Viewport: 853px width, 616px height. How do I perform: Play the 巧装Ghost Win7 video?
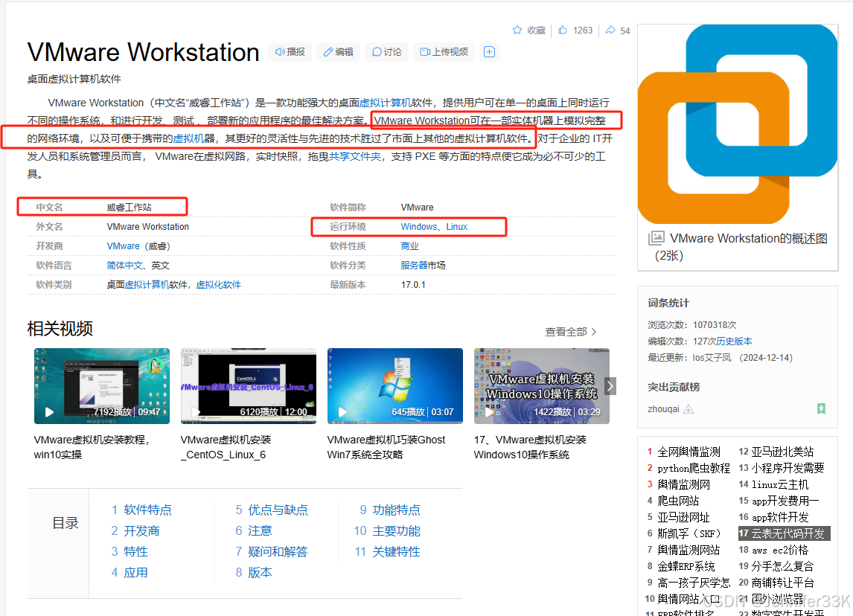(x=395, y=386)
